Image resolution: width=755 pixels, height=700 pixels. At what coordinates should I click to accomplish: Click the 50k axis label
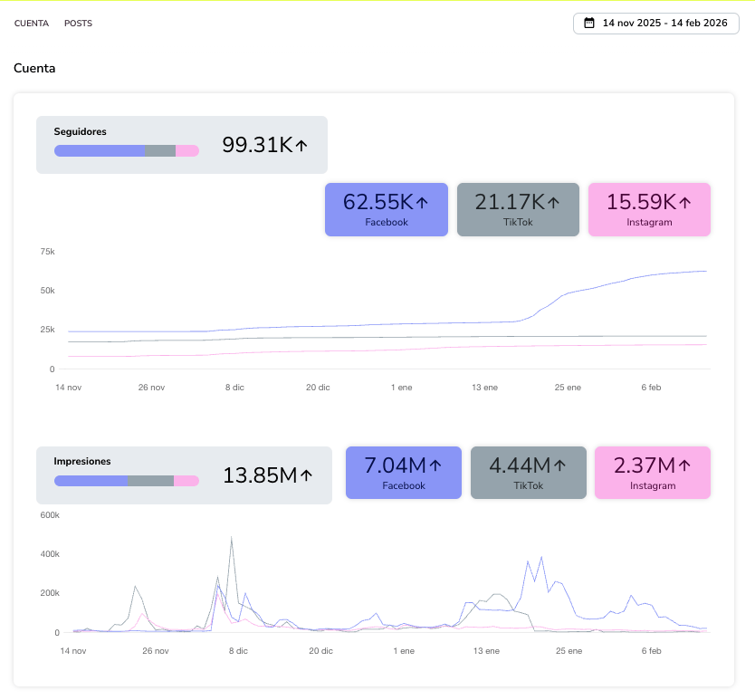coord(47,291)
